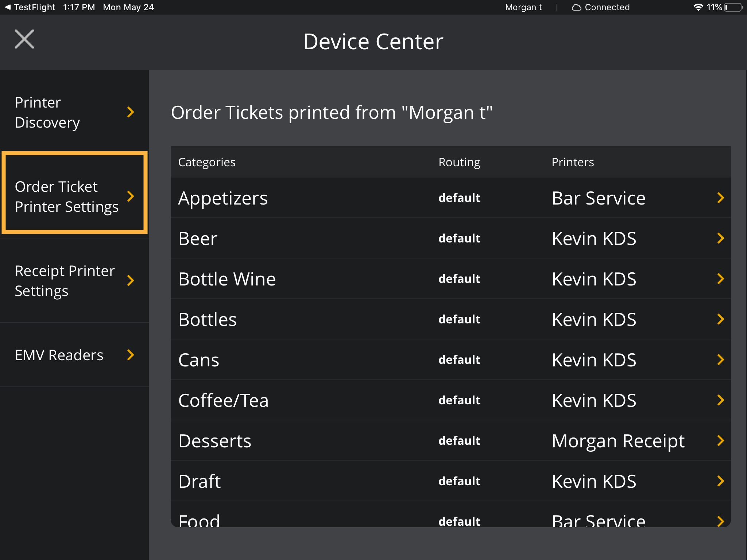Open Receipt Printer Settings from the sidebar
747x560 pixels.
click(65, 281)
